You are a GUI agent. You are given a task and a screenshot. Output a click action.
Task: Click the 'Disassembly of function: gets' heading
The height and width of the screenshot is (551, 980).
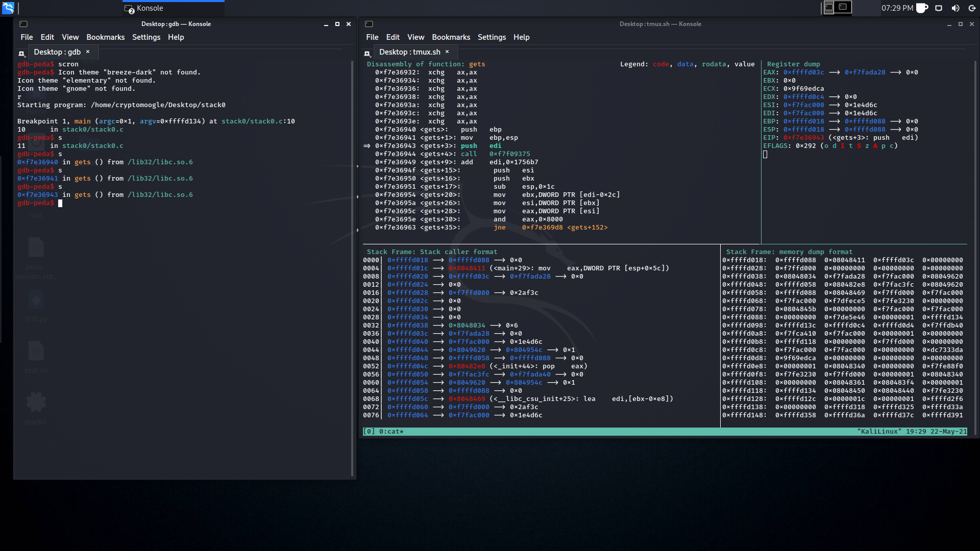(426, 64)
